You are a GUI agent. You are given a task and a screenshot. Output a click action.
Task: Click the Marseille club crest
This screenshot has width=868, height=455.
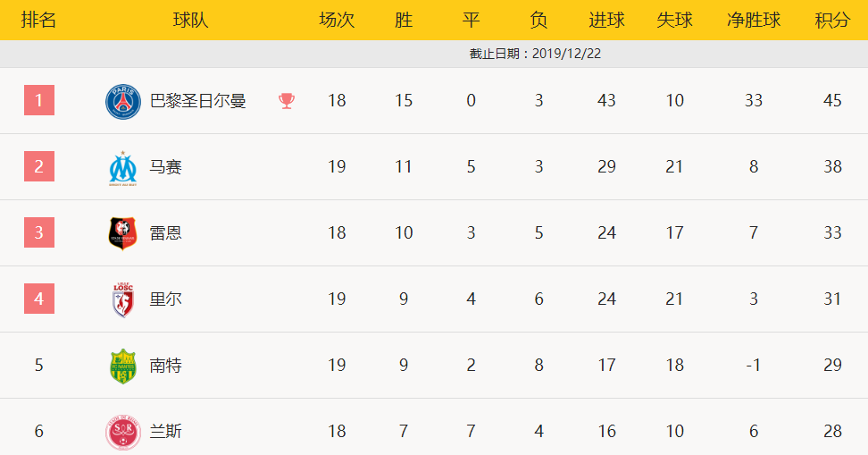tap(123, 168)
